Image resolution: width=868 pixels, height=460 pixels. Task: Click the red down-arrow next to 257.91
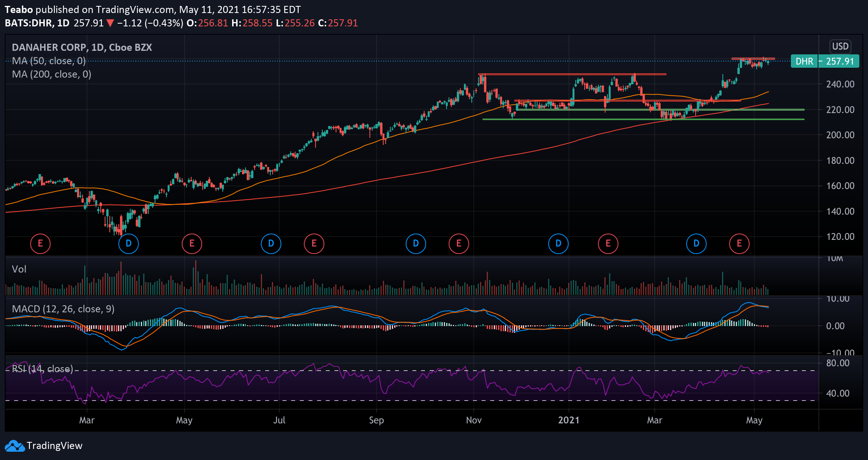tap(110, 23)
